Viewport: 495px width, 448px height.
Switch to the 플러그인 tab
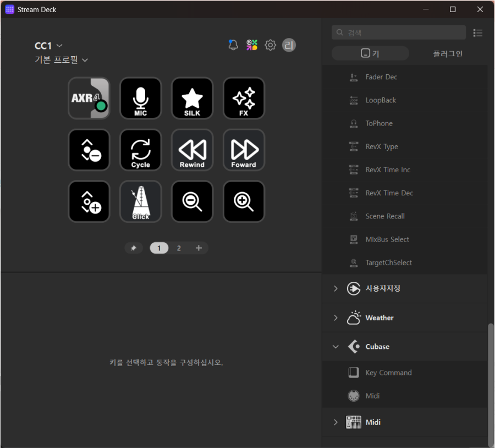(447, 53)
